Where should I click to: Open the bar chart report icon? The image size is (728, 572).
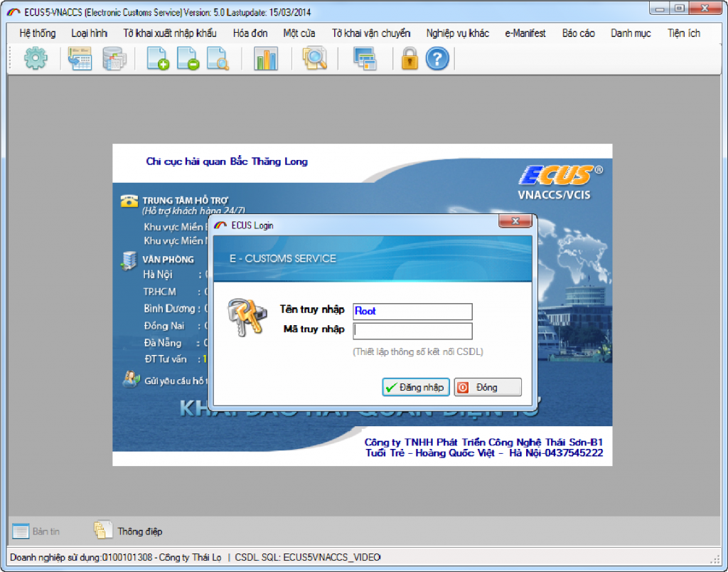pos(266,58)
